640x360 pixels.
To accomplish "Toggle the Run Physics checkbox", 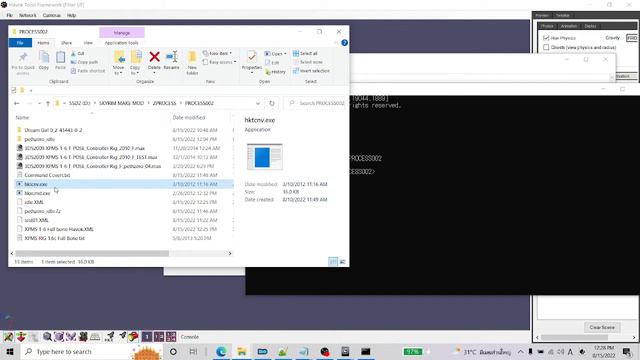I will click(x=546, y=38).
